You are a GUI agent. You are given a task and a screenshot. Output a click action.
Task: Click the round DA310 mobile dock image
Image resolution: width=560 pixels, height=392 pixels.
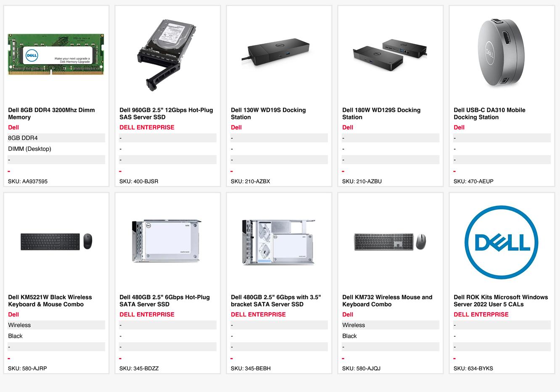501,53
